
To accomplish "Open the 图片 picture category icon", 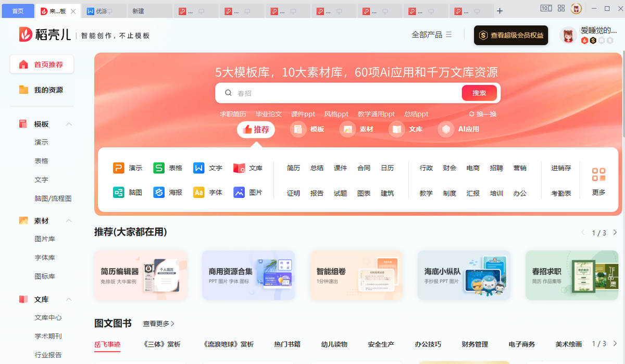I will click(x=239, y=192).
